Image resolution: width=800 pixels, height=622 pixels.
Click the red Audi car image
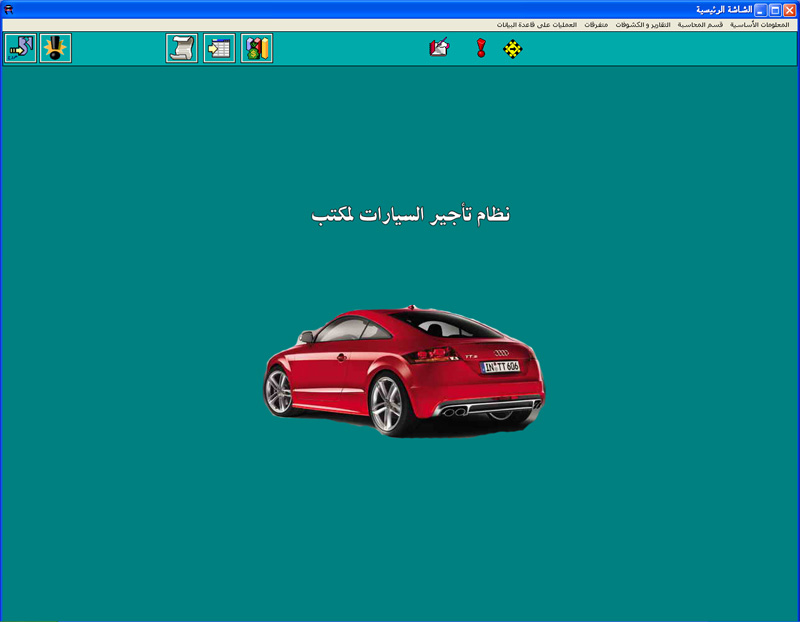404,370
